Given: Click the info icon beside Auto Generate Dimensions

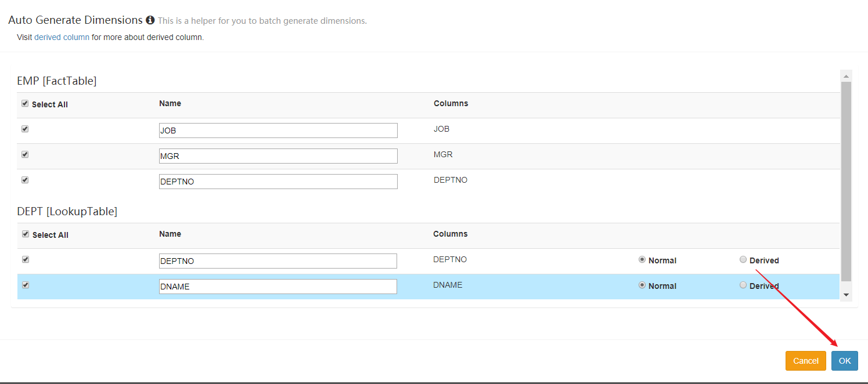Looking at the screenshot, I should [150, 20].
